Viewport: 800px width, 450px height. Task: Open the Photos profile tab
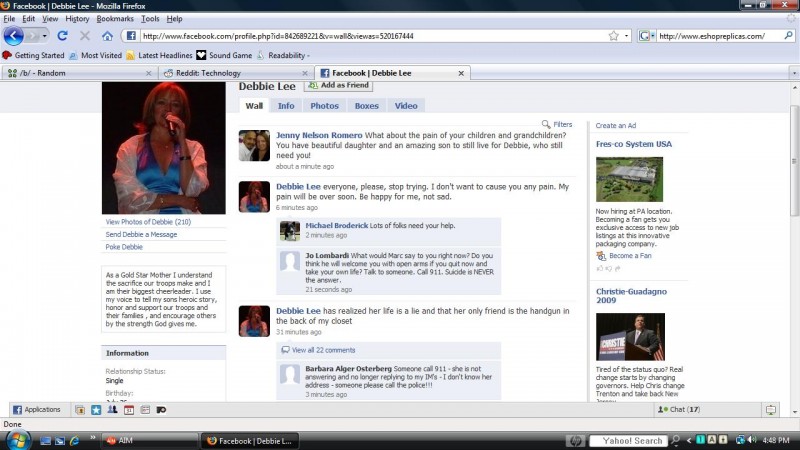(324, 106)
